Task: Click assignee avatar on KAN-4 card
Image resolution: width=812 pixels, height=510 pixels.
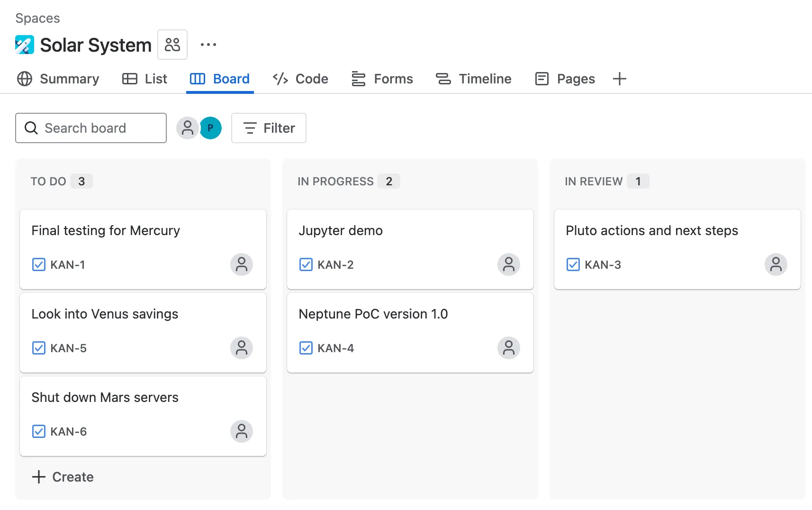Action: pyautogui.click(x=508, y=348)
